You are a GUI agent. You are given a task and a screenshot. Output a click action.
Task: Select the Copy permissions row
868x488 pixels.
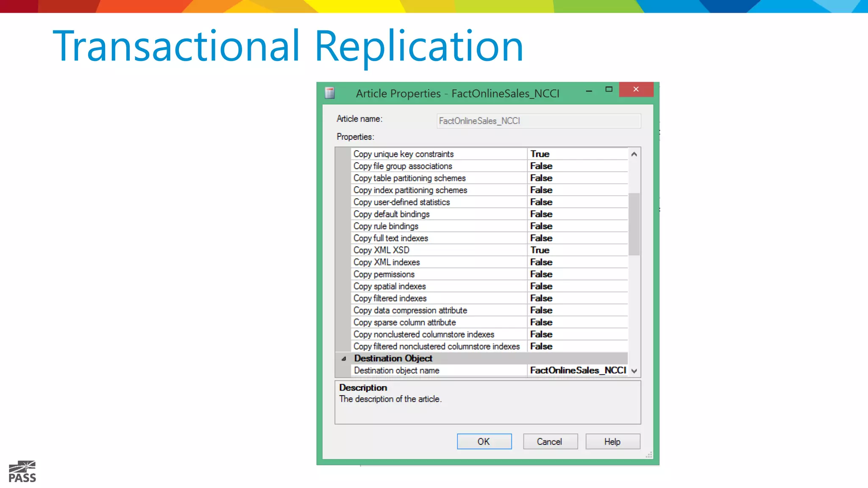(490, 274)
